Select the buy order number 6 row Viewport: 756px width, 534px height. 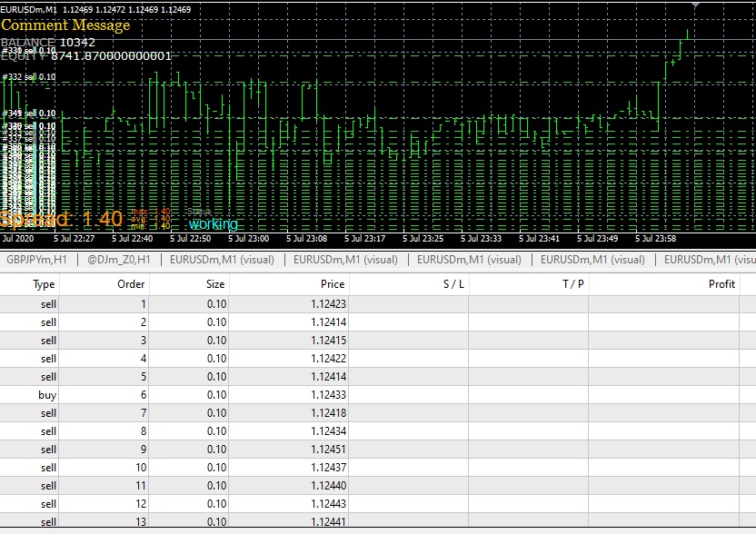pos(378,395)
